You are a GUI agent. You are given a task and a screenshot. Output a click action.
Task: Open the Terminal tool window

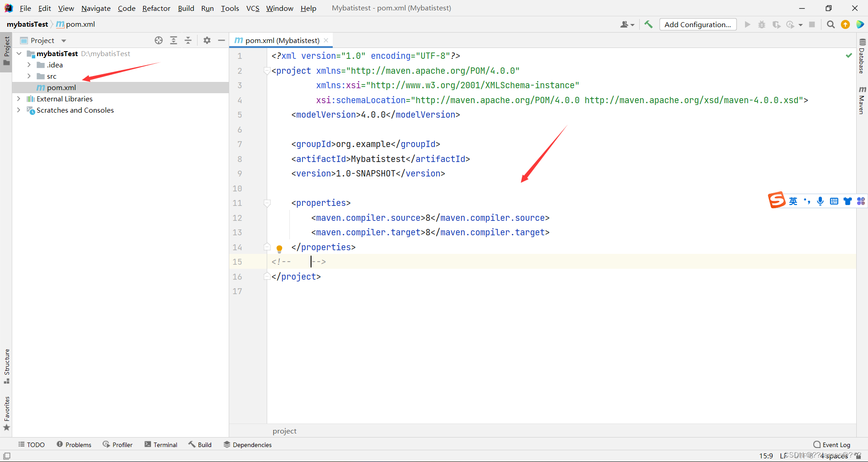coord(161,445)
